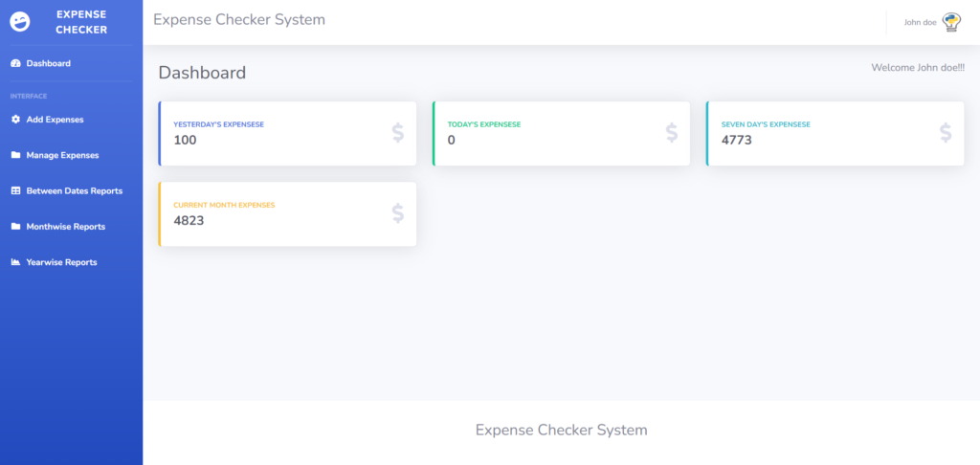Image resolution: width=980 pixels, height=465 pixels.
Task: Click the smiley face logo icon
Action: pos(19,22)
